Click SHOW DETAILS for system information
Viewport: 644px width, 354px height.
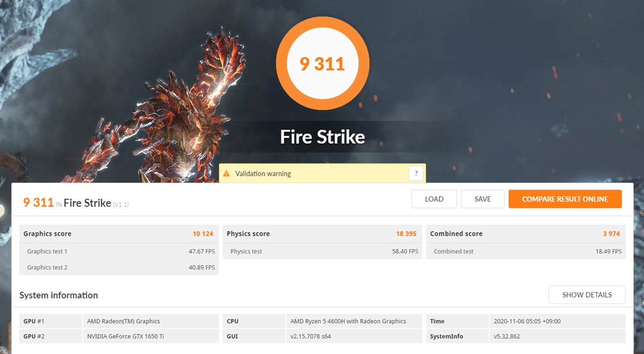(587, 295)
